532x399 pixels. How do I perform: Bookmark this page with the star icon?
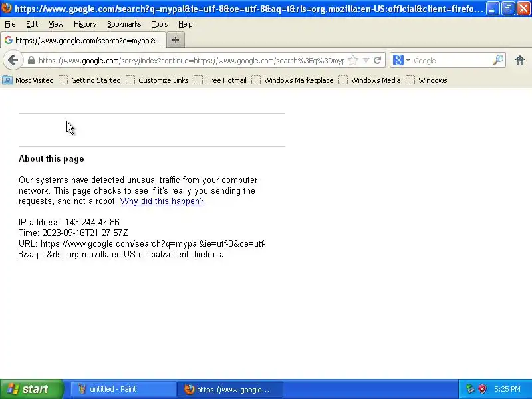[x=353, y=61]
